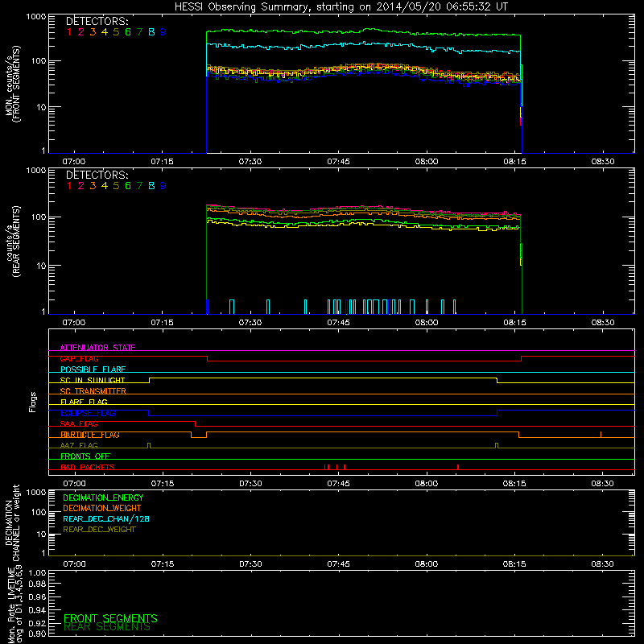Click red detector 1 in rear segments legend
The height and width of the screenshot is (644, 644).
pyautogui.click(x=69, y=186)
